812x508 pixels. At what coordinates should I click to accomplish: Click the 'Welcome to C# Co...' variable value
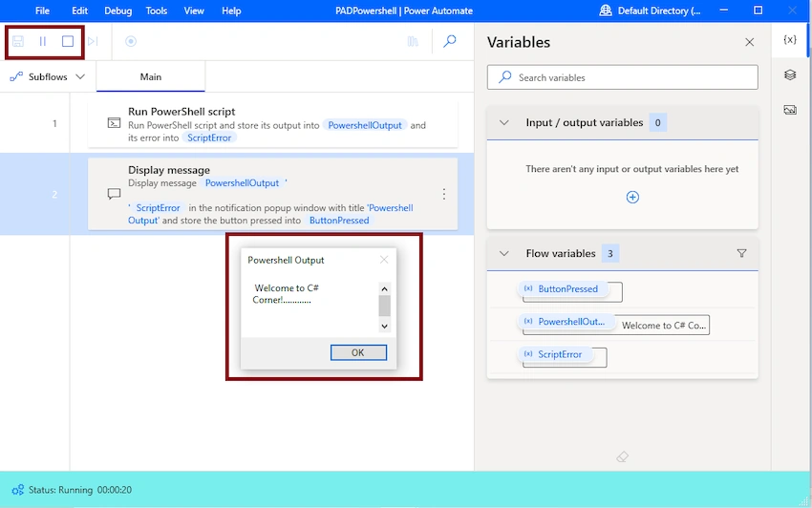click(x=663, y=326)
